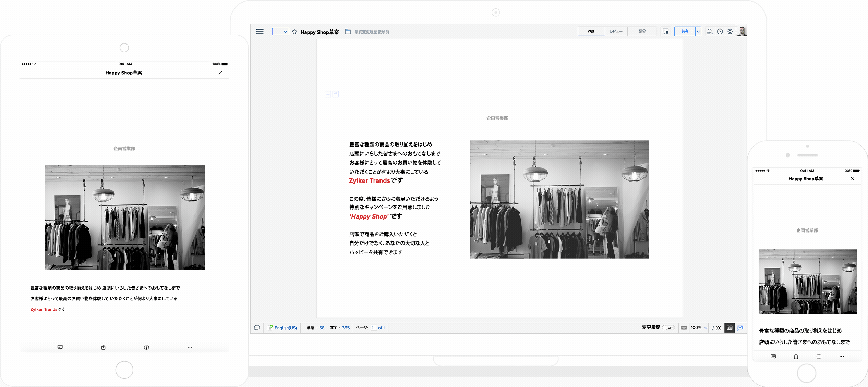Open the chat bubble in status bar
The width and height of the screenshot is (868, 387).
(x=257, y=328)
